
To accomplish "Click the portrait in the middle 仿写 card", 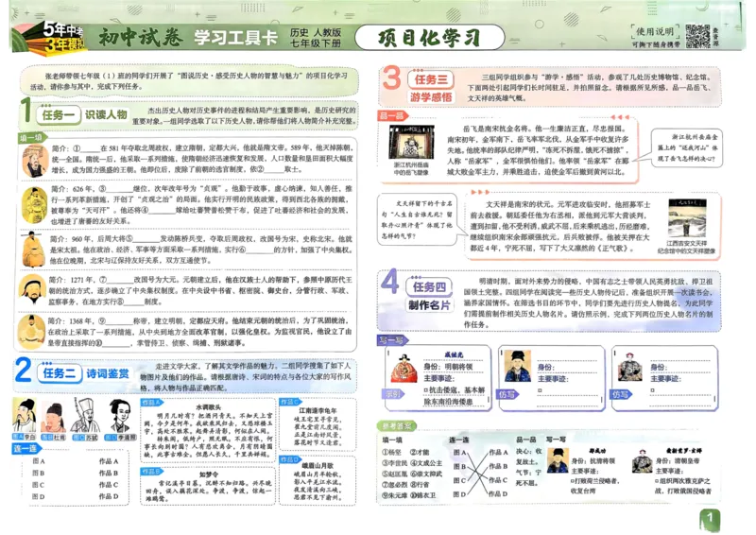I will 517,366.
